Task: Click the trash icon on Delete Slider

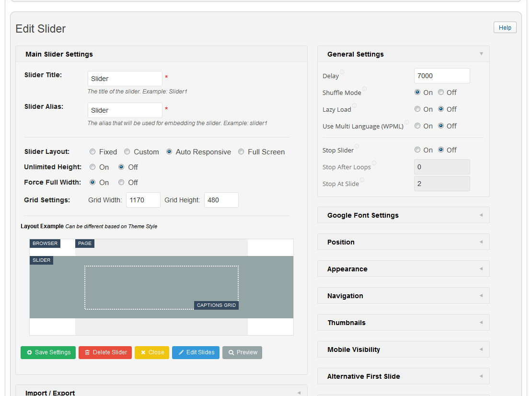Action: tap(87, 352)
